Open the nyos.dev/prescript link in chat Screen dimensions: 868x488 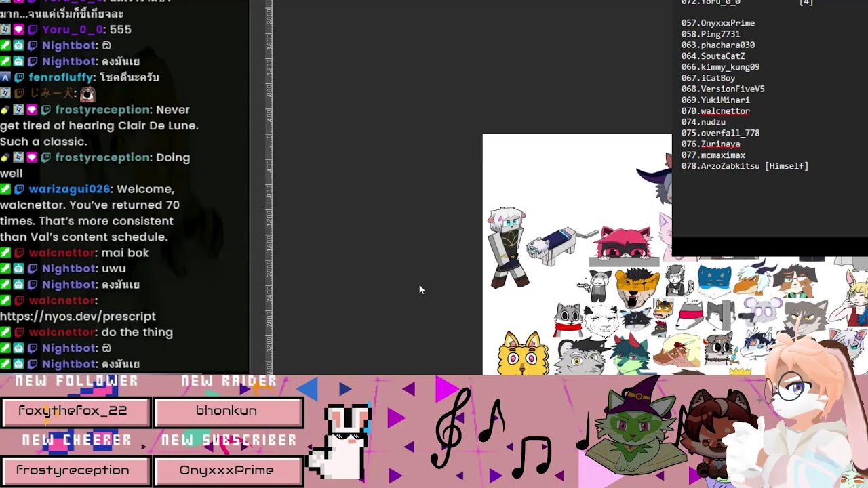(78, 316)
